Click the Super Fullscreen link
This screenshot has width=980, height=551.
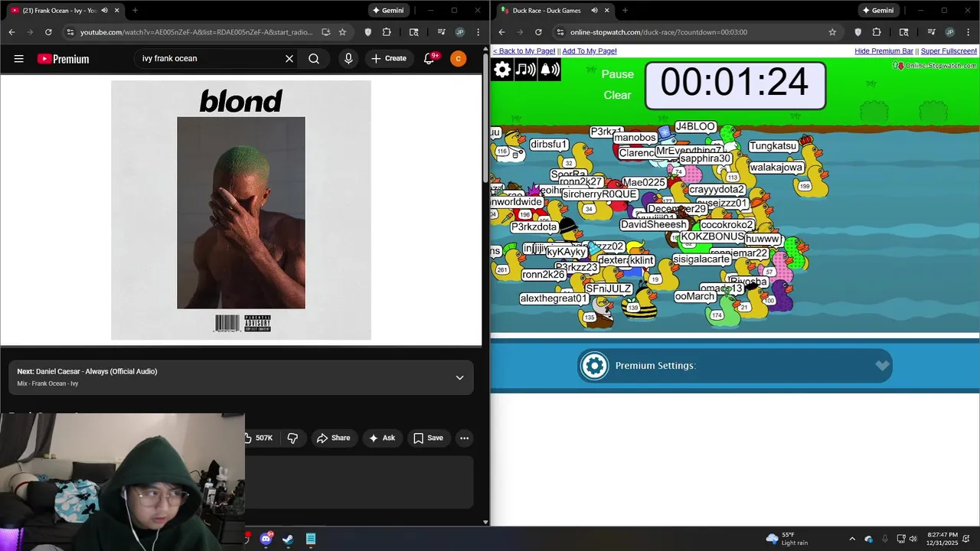[x=949, y=51]
